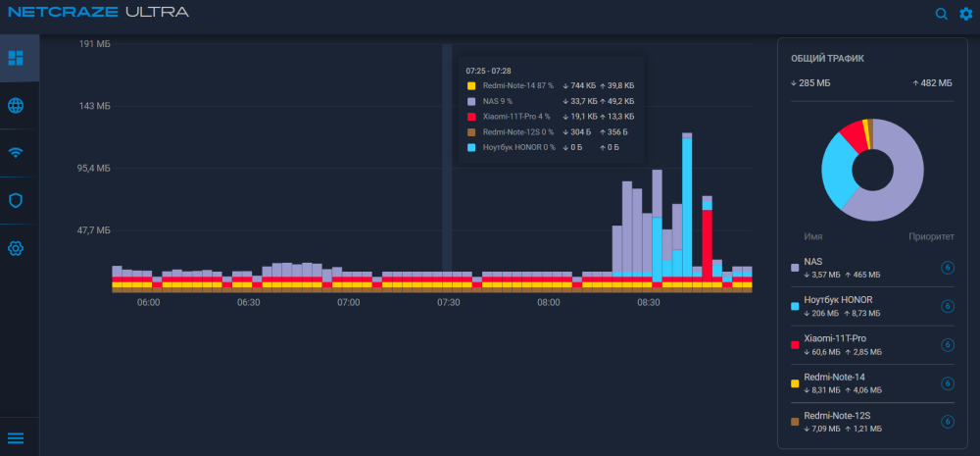Click tooltip row NAS 9 %
Image resolution: width=980 pixels, height=456 pixels.
[x=551, y=101]
